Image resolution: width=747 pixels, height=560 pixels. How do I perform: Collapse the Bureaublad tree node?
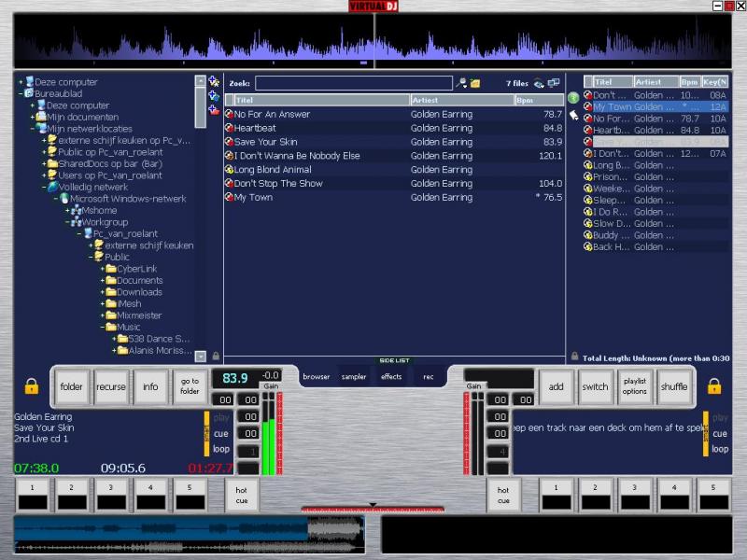[21, 94]
